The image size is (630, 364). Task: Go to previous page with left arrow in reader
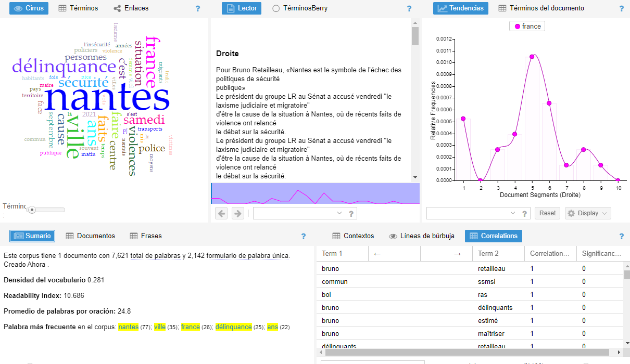click(x=221, y=213)
